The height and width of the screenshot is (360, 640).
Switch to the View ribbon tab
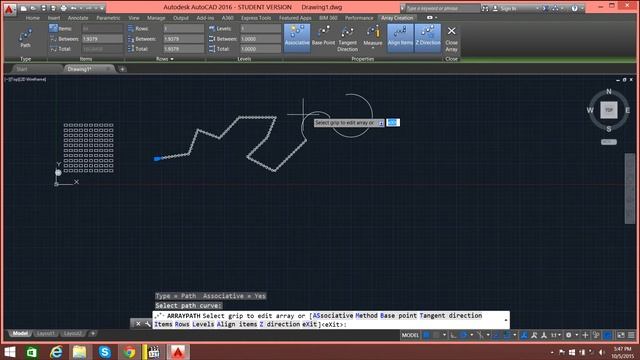click(134, 18)
